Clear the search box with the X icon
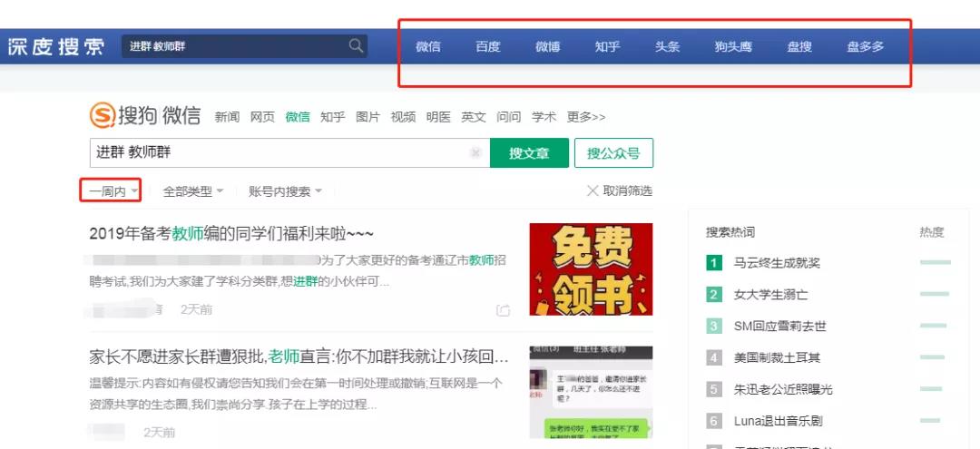Image resolution: width=980 pixels, height=449 pixels. (x=475, y=153)
